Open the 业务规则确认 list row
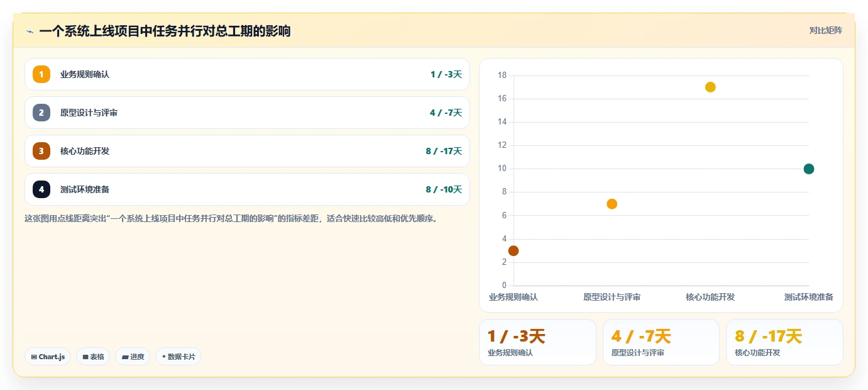This screenshot has height=390, width=868. [x=247, y=74]
